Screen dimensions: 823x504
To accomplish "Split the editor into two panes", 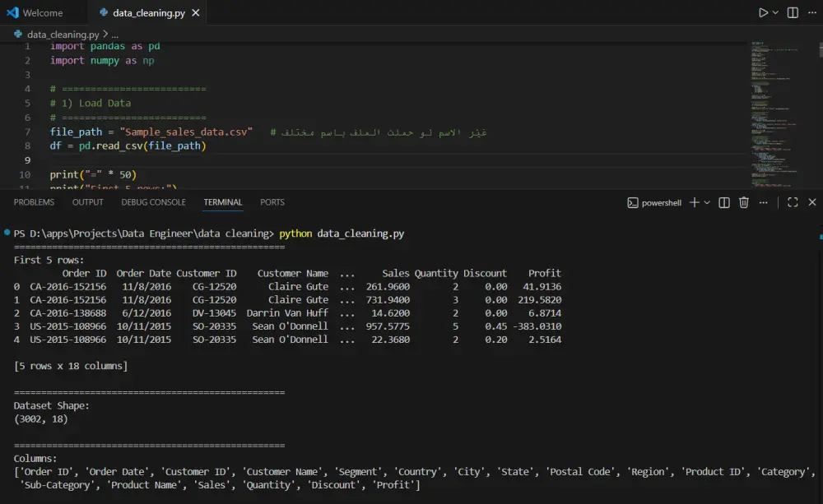I will [x=792, y=12].
